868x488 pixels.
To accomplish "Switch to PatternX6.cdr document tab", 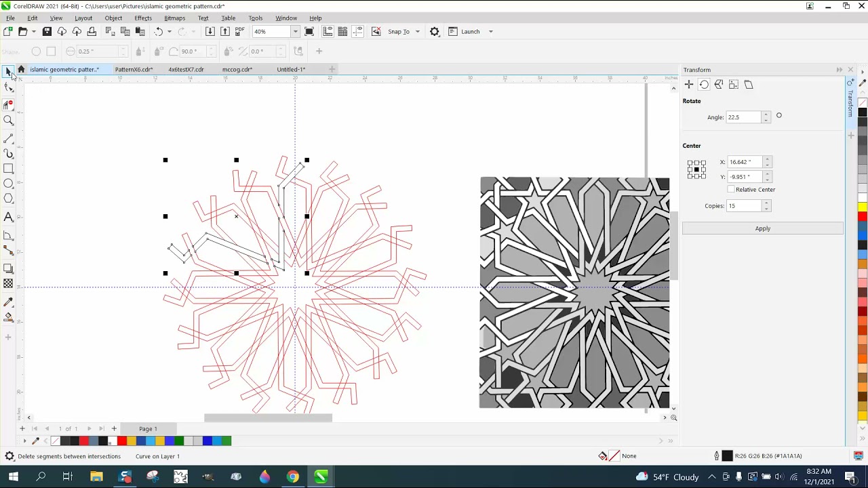I will [134, 69].
